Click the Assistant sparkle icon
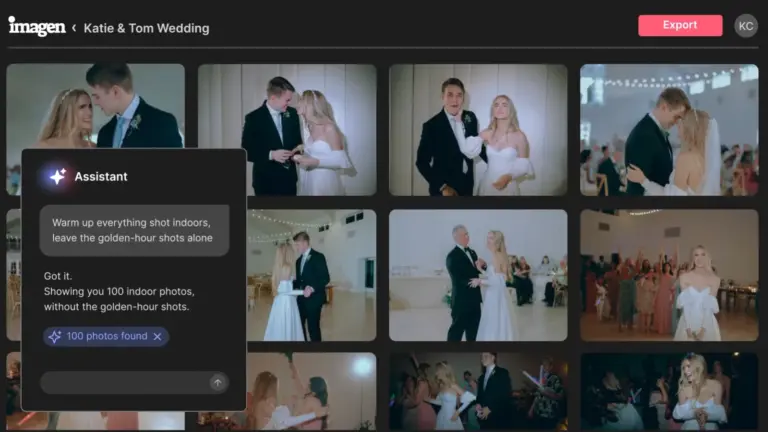 (57, 176)
